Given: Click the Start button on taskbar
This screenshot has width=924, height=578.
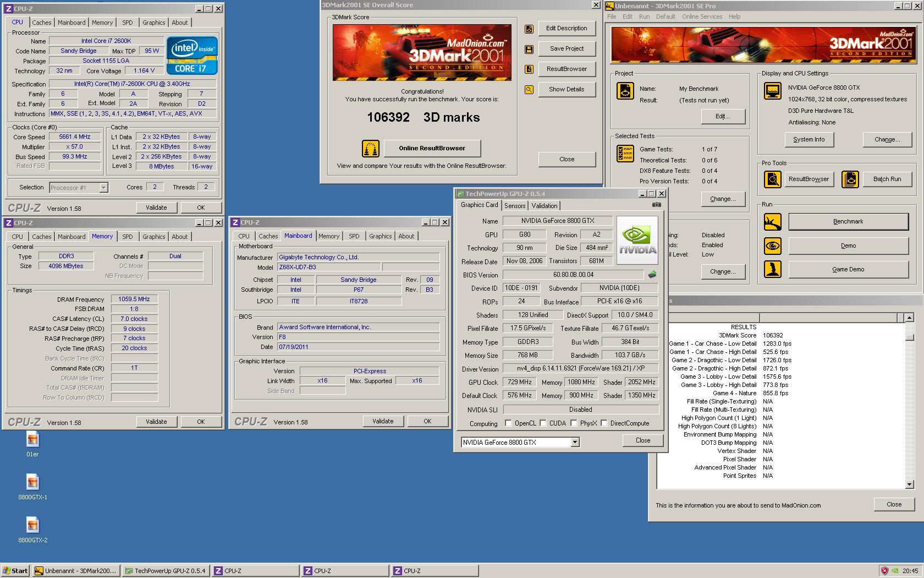Looking at the screenshot, I should pyautogui.click(x=15, y=571).
